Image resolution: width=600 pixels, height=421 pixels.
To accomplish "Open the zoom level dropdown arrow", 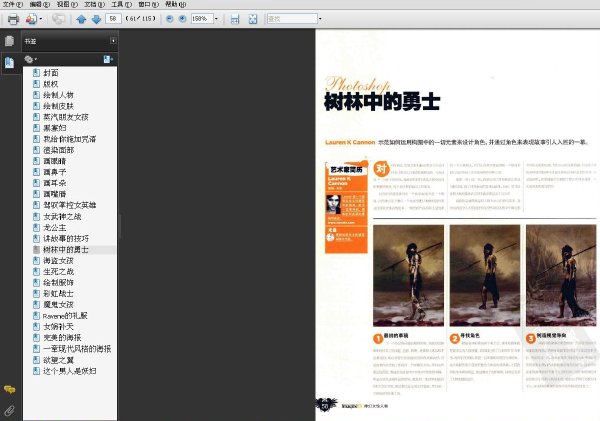I will click(216, 18).
